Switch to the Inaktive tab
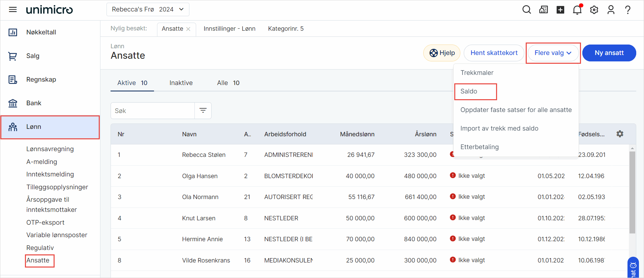 coord(181,83)
